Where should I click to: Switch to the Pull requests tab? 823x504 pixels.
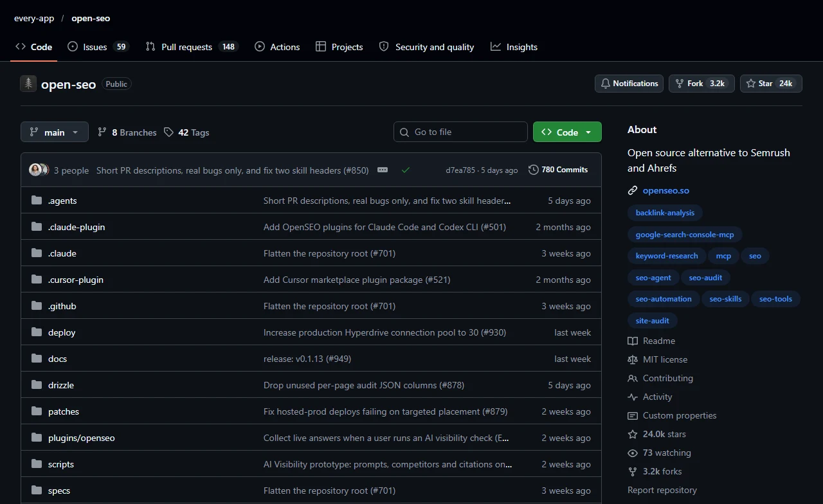(192, 47)
